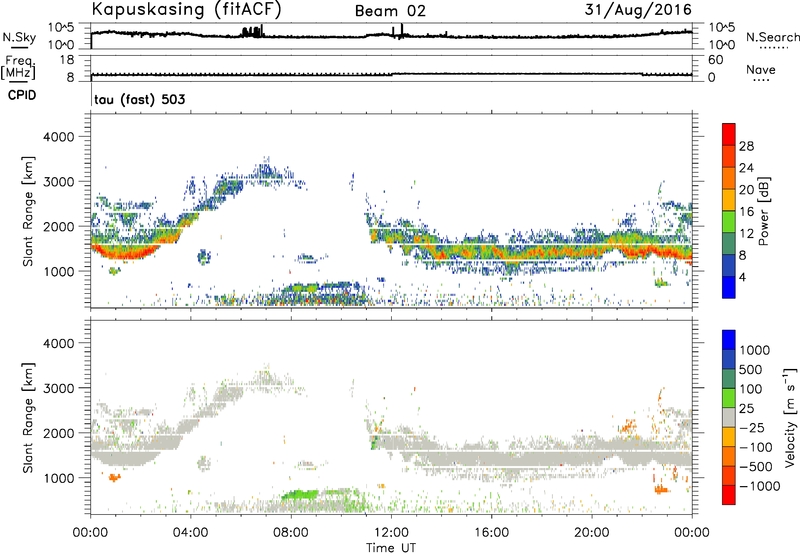Click the green velocity patch near 08:00
This screenshot has height=554, width=800.
tap(301, 494)
